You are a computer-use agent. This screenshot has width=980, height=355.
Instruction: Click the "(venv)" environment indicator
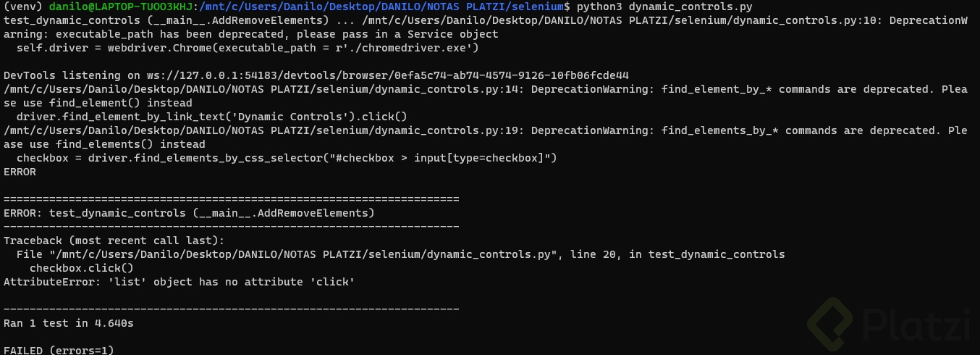[x=23, y=7]
